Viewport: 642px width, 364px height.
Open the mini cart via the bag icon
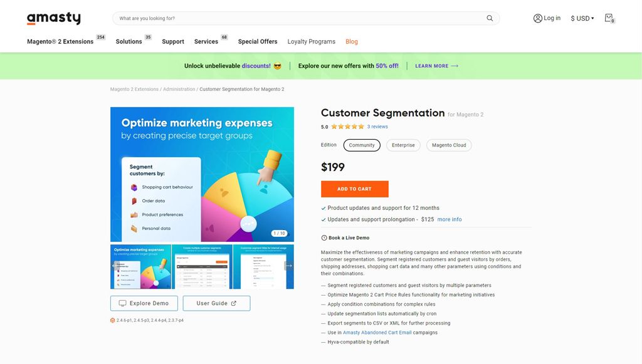[x=609, y=18]
